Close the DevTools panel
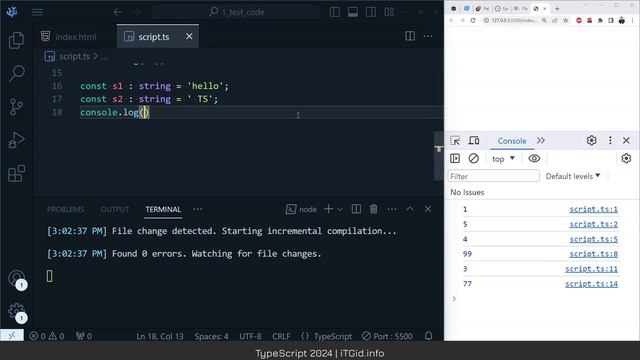The image size is (640, 360). coord(627,140)
